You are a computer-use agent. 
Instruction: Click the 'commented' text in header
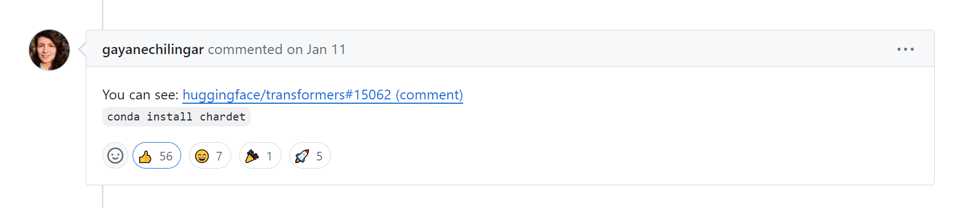click(x=245, y=50)
